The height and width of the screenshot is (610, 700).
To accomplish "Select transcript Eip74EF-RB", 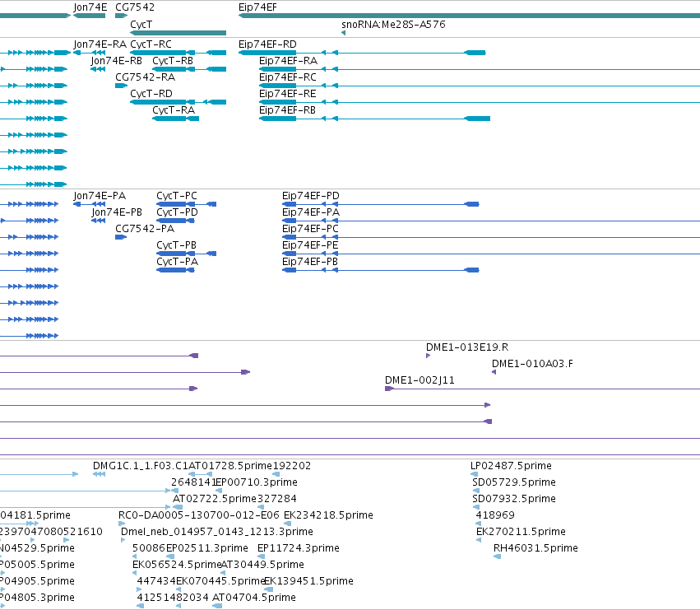I will point(288,110).
